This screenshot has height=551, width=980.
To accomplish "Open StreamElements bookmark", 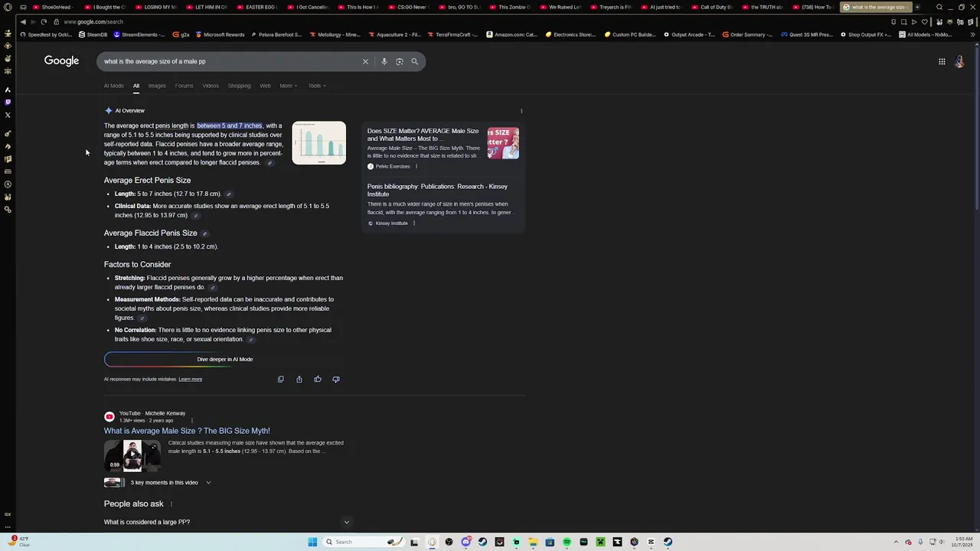I will pyautogui.click(x=139, y=34).
